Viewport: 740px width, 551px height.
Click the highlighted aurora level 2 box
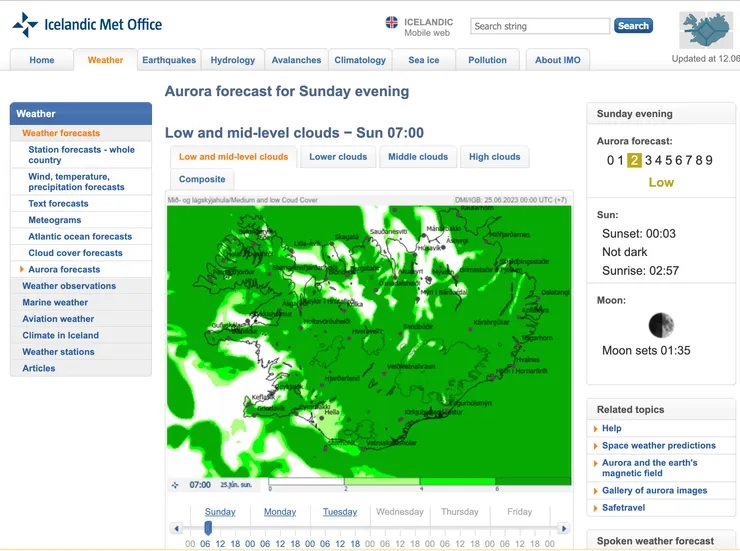pyautogui.click(x=634, y=160)
